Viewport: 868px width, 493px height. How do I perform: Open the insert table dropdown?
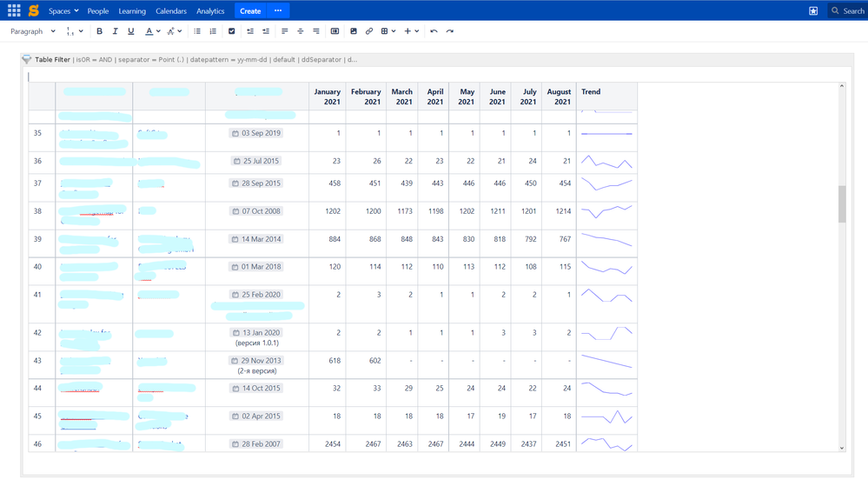tap(388, 31)
